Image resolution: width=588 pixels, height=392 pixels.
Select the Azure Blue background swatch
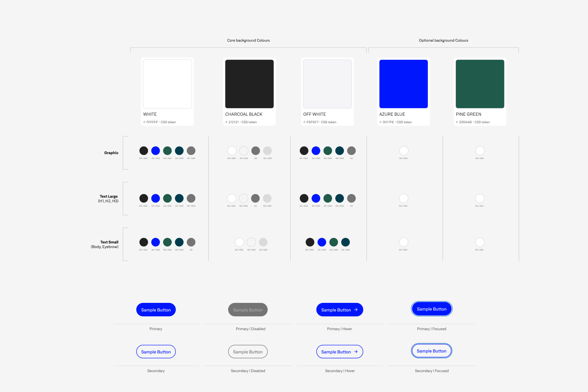(404, 84)
